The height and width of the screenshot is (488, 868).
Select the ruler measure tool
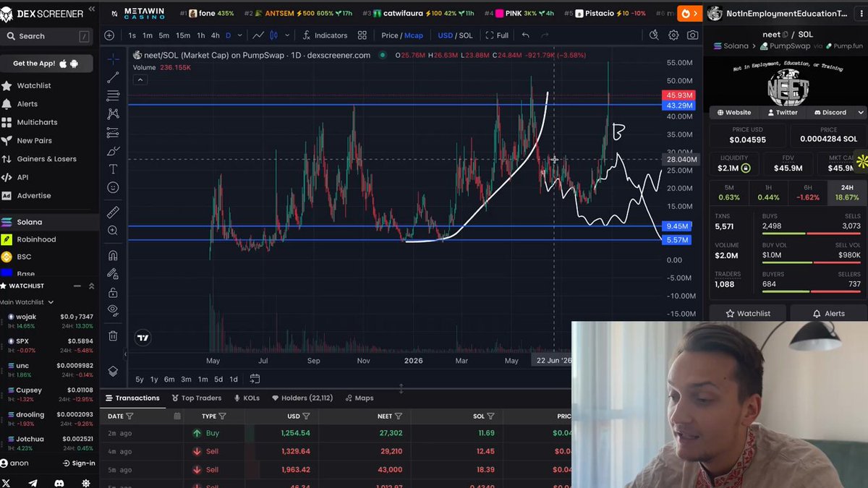pyautogui.click(x=113, y=213)
